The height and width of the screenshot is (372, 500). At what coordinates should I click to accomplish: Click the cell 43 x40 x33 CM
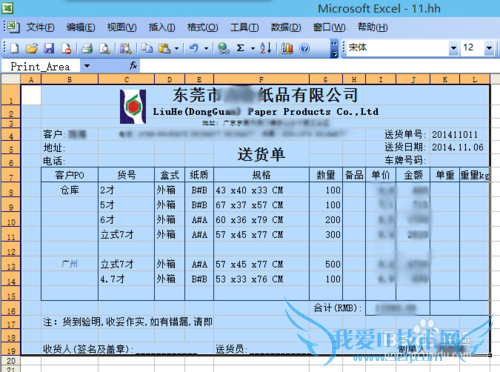(261, 190)
